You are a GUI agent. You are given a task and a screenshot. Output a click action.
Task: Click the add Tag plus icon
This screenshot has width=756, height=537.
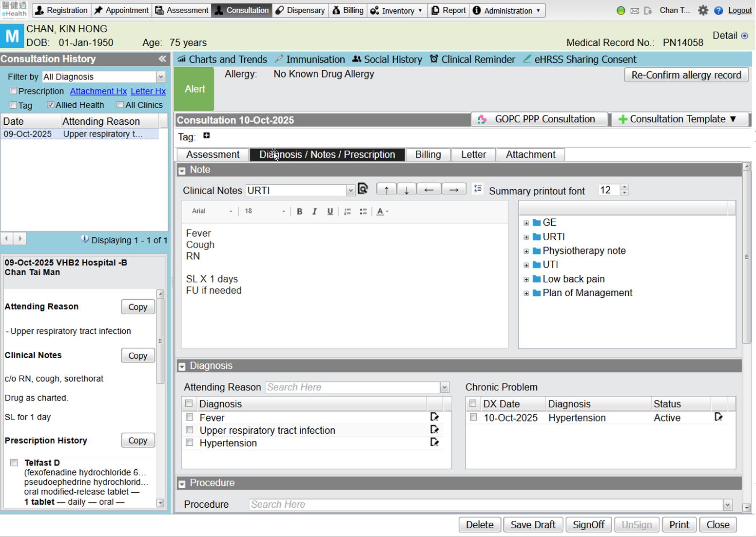tap(207, 136)
